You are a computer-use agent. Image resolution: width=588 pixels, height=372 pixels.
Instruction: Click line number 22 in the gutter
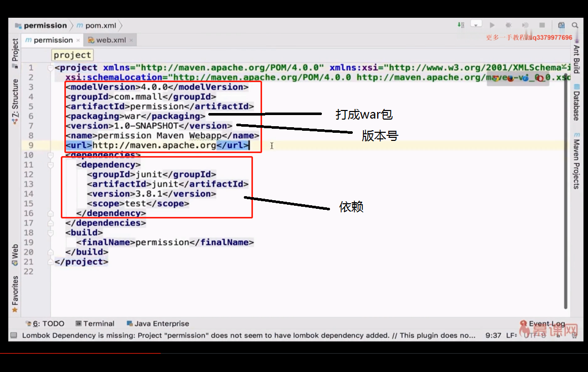click(28, 272)
